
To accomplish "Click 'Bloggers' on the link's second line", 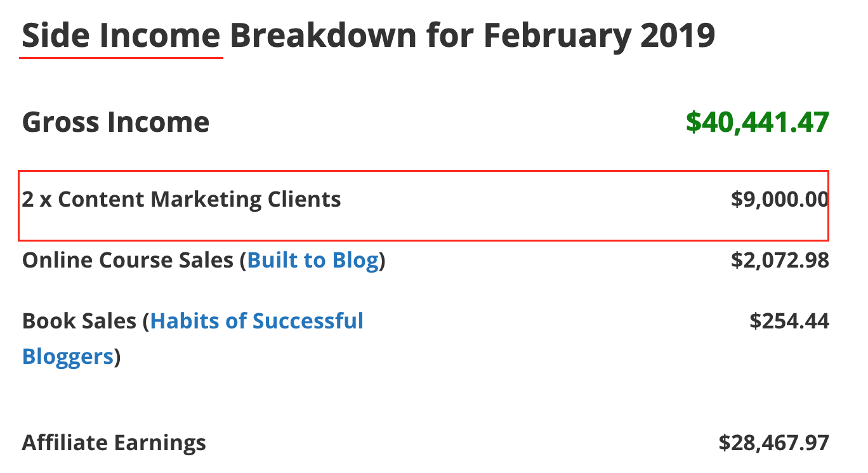I will coord(67,356).
